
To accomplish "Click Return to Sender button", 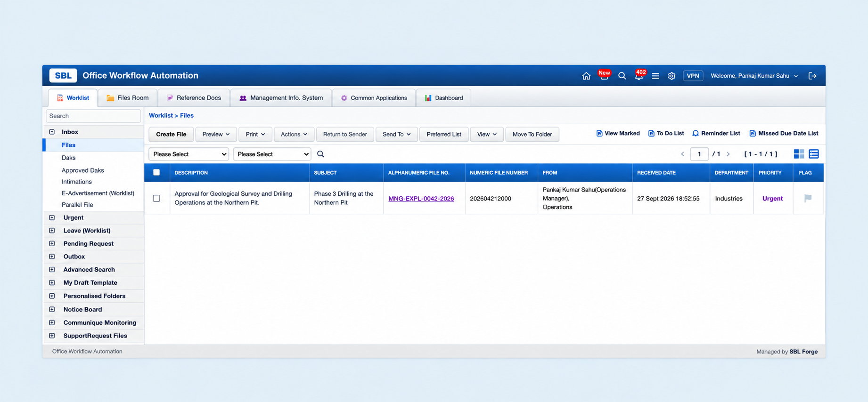I will tap(345, 134).
